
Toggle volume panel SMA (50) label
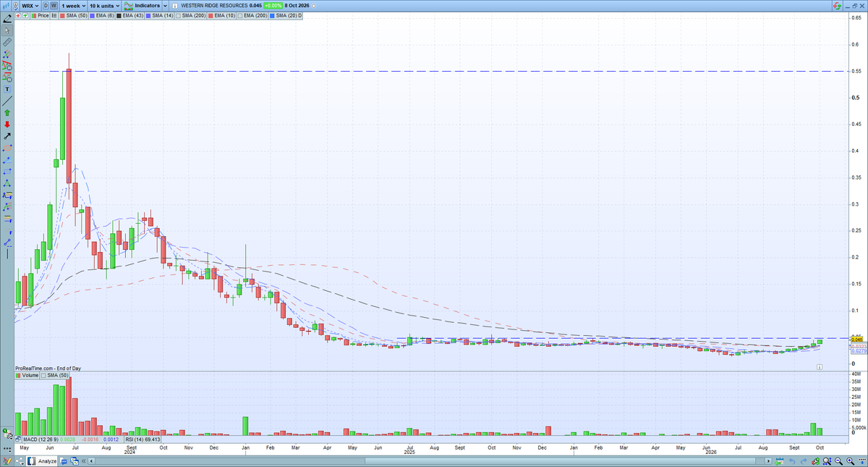[x=54, y=376]
